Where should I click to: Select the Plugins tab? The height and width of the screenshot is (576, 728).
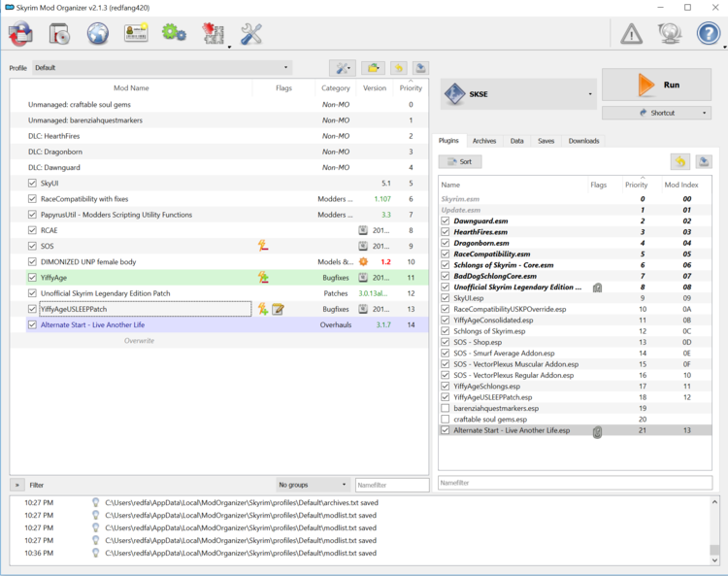coord(448,140)
